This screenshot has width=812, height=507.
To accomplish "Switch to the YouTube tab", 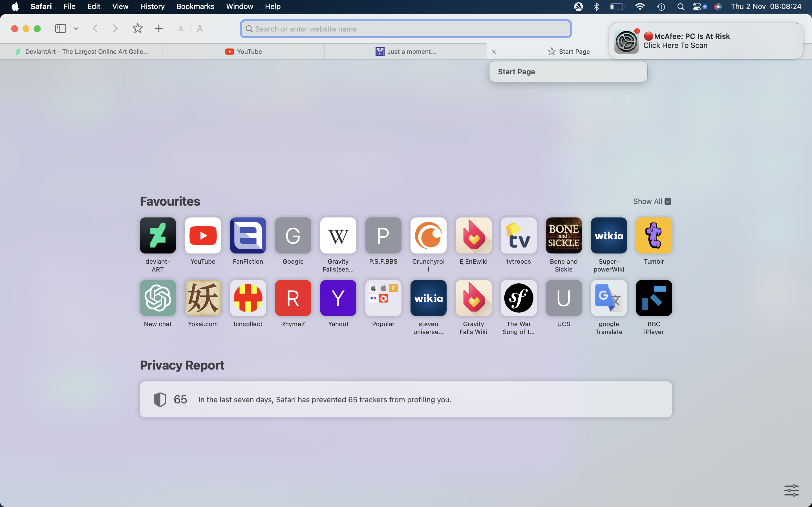I will [x=243, y=52].
